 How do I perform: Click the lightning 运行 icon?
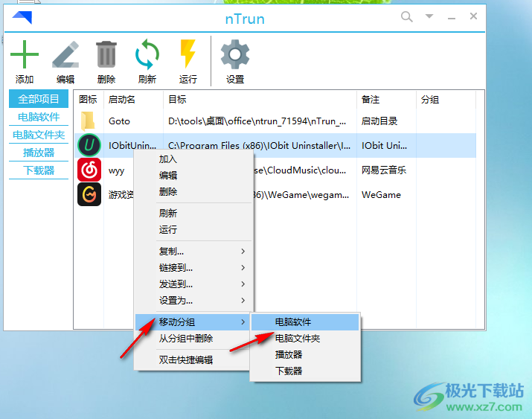[x=188, y=54]
